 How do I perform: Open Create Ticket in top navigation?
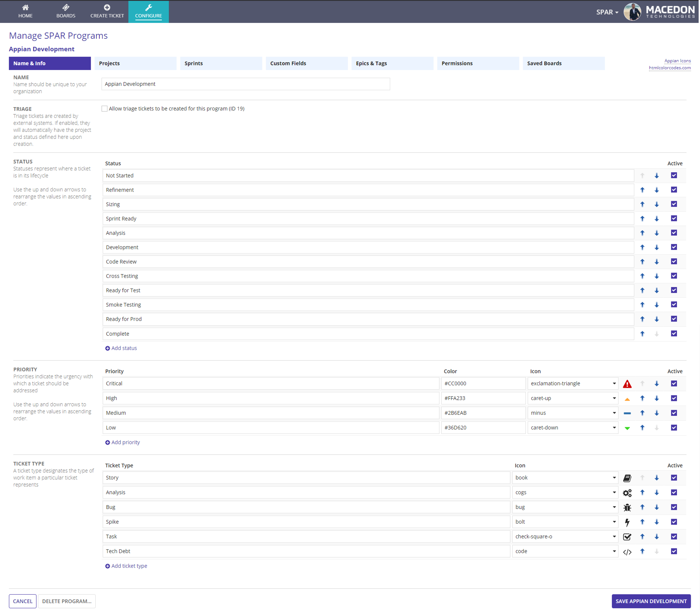(107, 11)
